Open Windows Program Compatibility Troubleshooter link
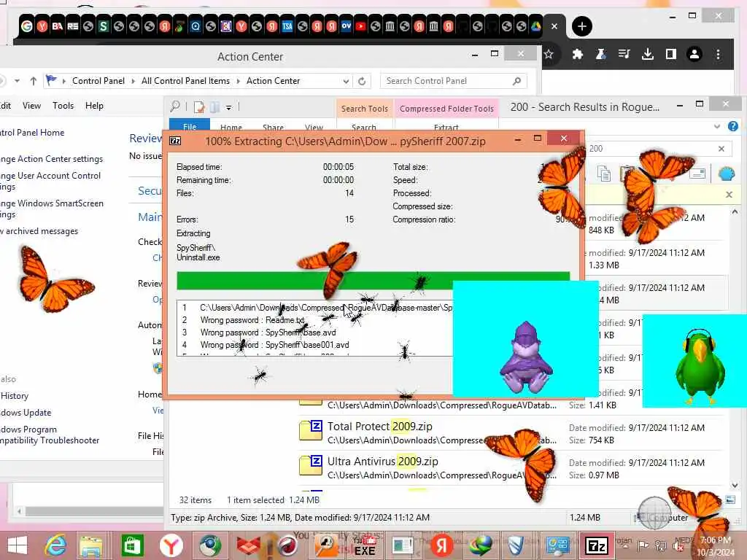This screenshot has height=560, width=747. (50, 435)
